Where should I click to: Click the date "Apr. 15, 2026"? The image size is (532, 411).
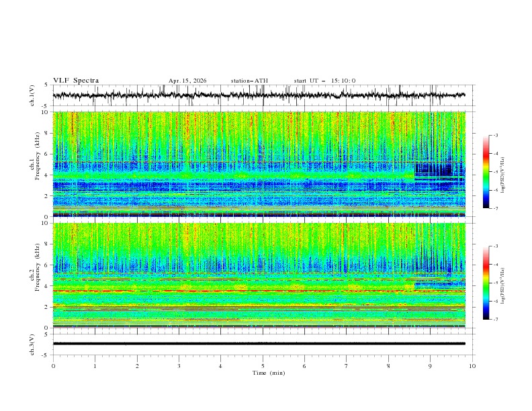pyautogui.click(x=187, y=81)
